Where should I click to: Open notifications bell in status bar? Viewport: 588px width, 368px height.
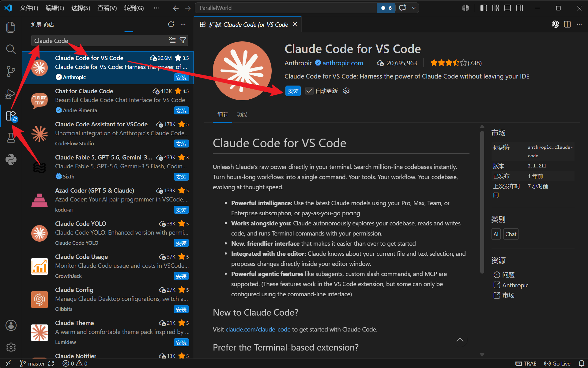581,363
